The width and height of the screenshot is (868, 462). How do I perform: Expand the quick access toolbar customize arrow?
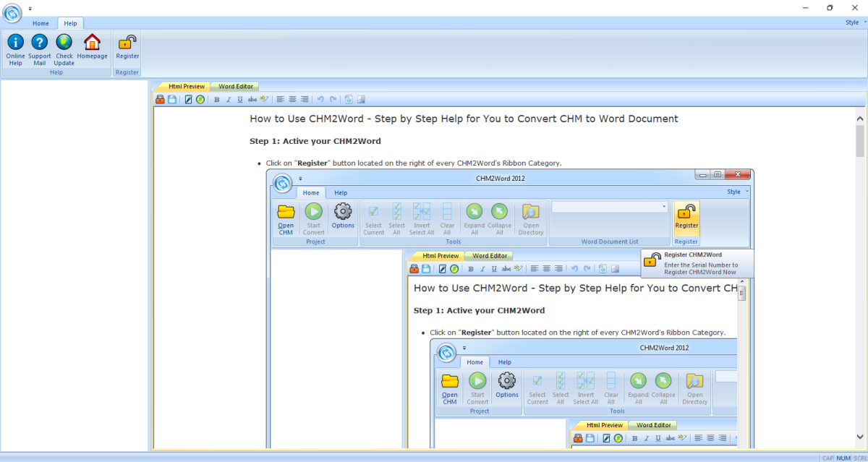click(x=30, y=9)
